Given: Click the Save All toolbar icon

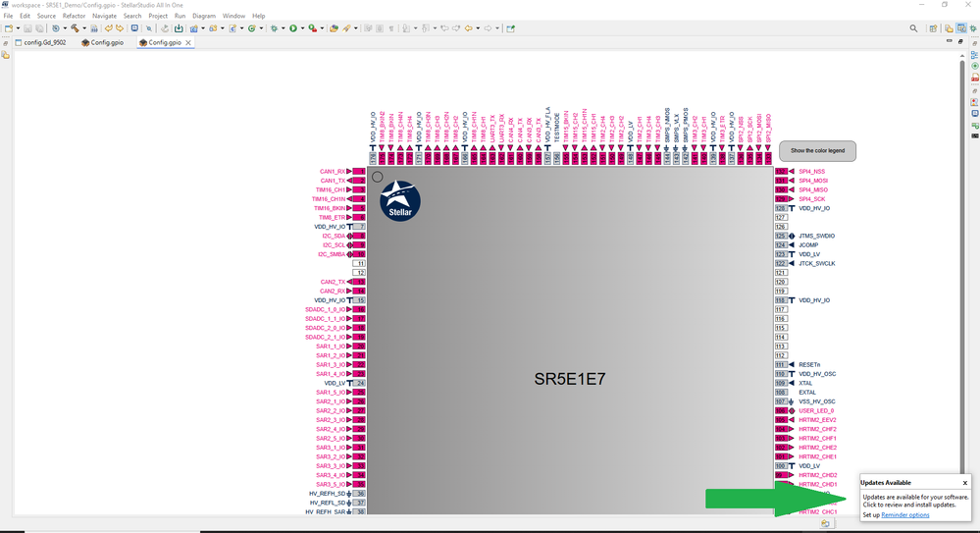Looking at the screenshot, I should [x=39, y=28].
